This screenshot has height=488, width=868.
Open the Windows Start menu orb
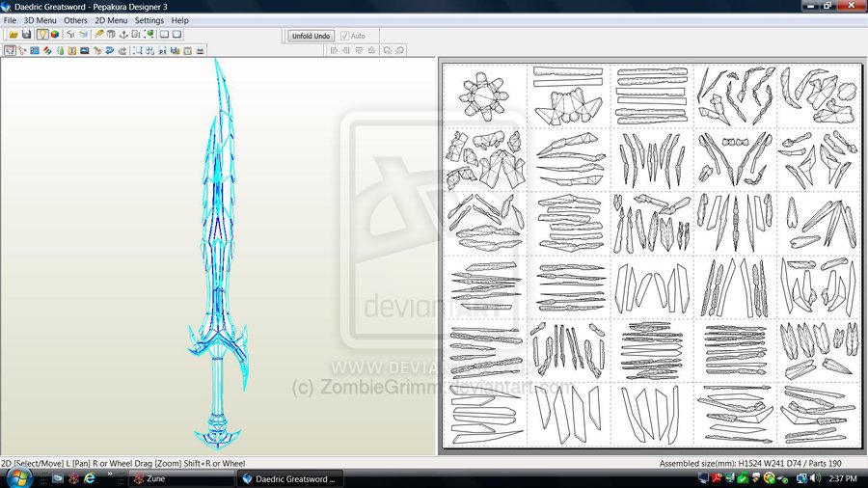click(x=20, y=478)
